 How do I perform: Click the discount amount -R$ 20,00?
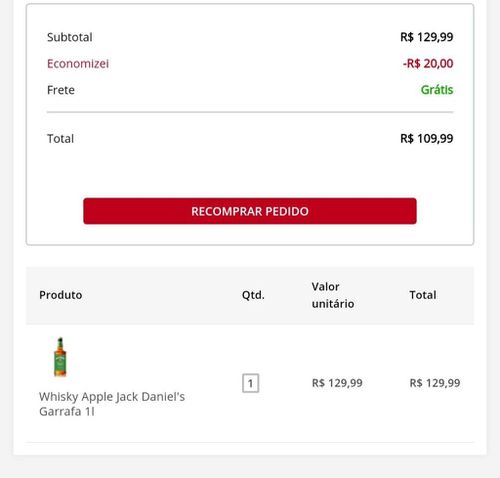click(428, 63)
